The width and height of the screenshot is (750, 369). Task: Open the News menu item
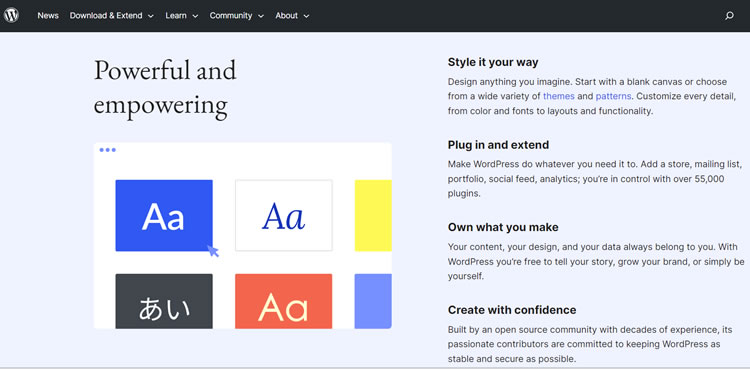48,15
